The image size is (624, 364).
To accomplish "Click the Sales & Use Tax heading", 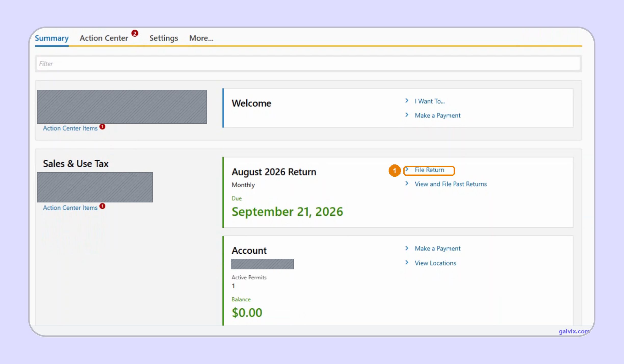I will [76, 164].
